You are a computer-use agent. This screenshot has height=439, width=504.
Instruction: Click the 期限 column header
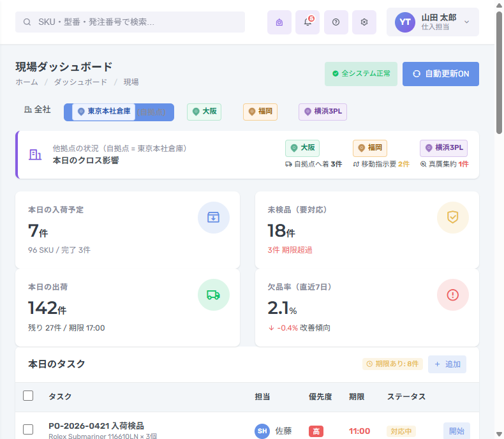click(x=357, y=397)
